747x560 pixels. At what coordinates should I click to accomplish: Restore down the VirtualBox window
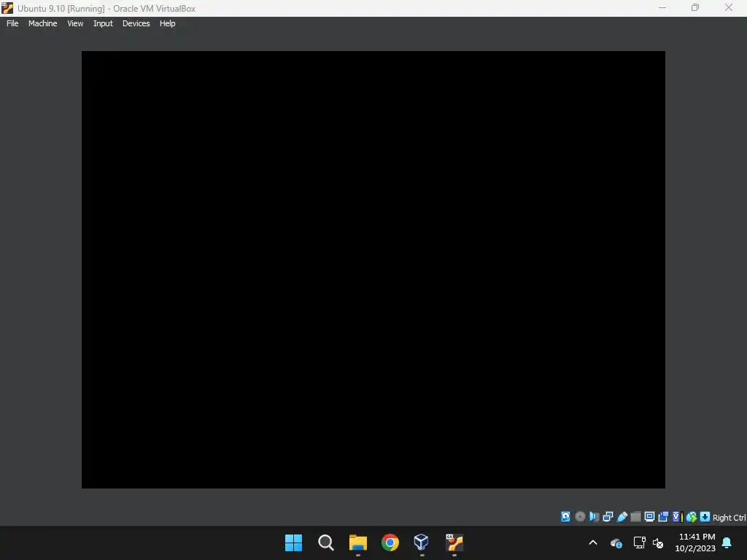pyautogui.click(x=695, y=7)
